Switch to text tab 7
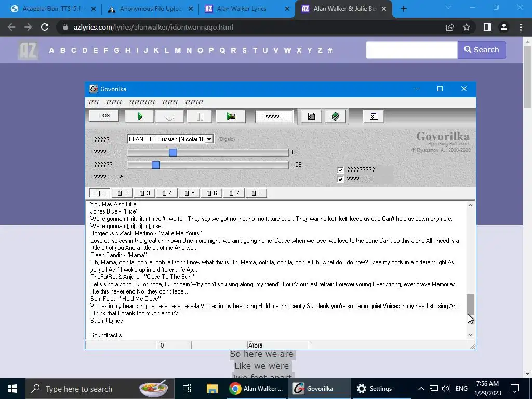This screenshot has width=532, height=399. tap(234, 193)
